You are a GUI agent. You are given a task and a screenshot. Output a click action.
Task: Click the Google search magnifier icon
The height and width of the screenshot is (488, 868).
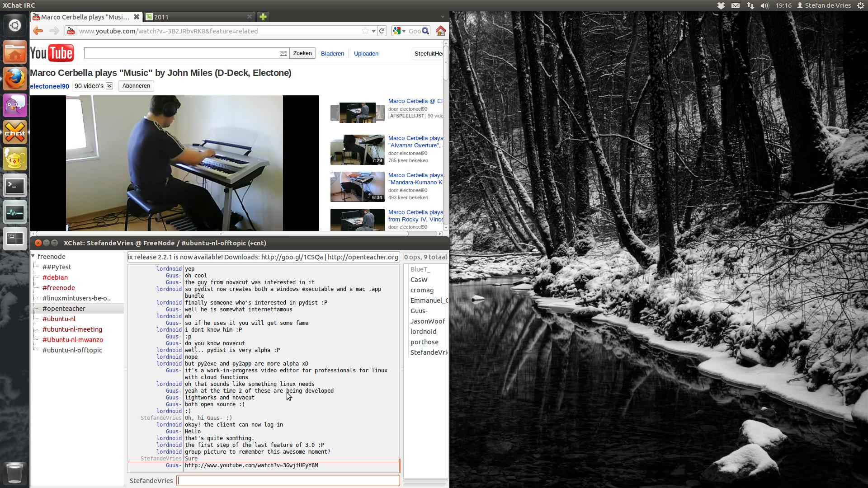[x=425, y=31]
